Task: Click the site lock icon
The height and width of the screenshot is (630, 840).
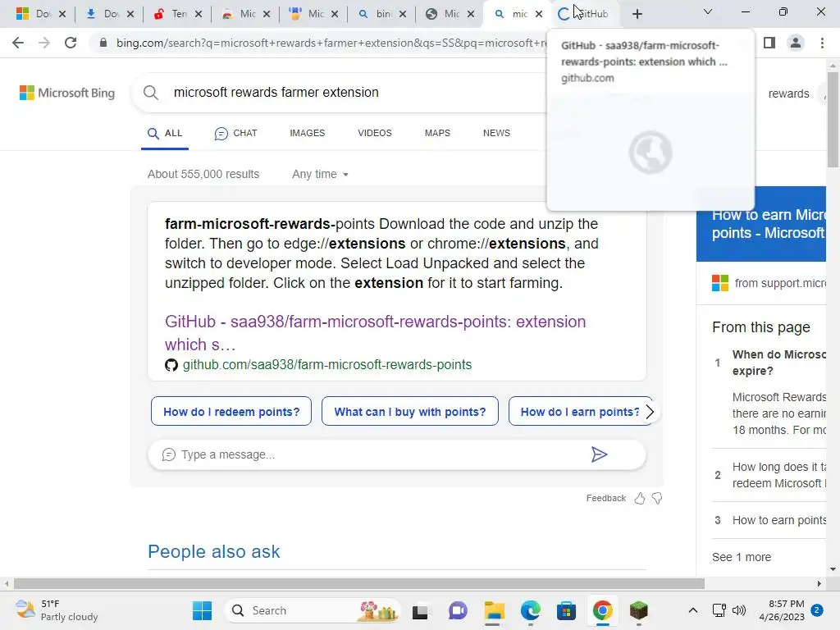Action: [103, 43]
